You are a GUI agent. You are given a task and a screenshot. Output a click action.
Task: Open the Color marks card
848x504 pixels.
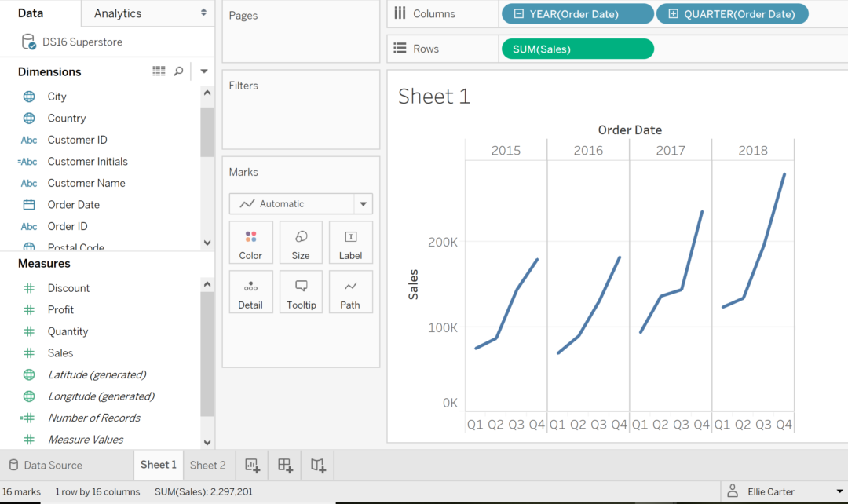[251, 243]
